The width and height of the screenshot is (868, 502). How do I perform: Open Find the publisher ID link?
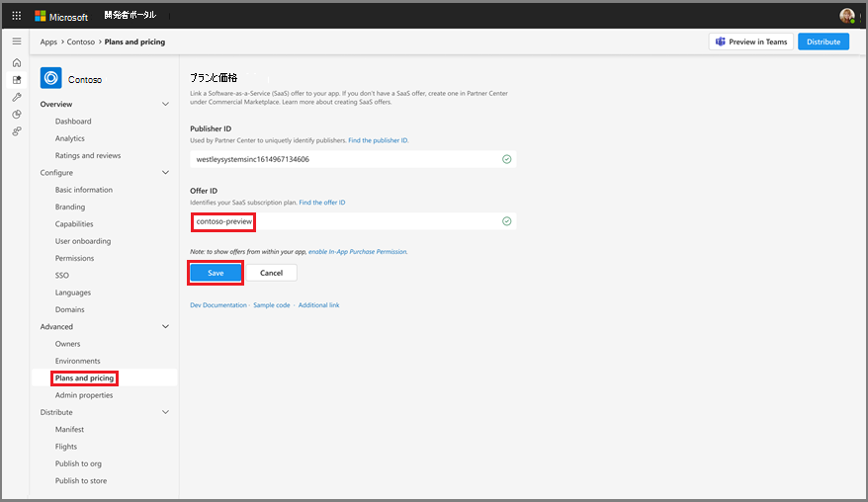point(378,140)
